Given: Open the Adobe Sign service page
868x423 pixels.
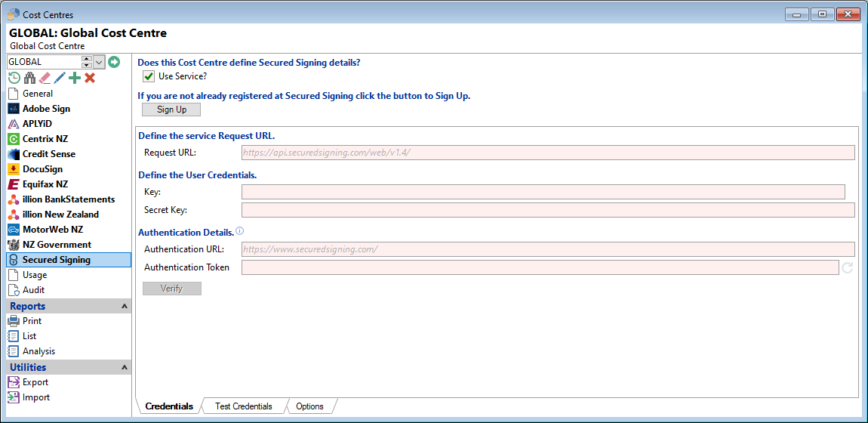Looking at the screenshot, I should click(69, 109).
